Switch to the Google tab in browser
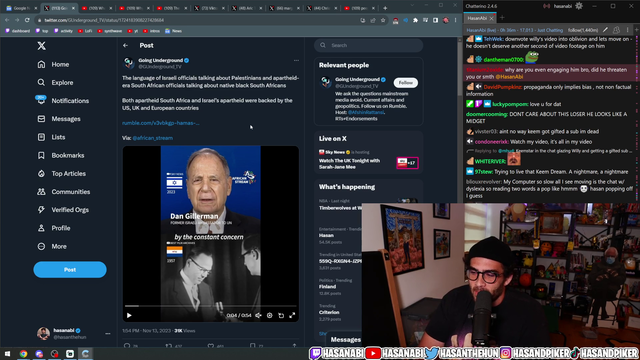The height and width of the screenshot is (360, 640). tap(20, 8)
